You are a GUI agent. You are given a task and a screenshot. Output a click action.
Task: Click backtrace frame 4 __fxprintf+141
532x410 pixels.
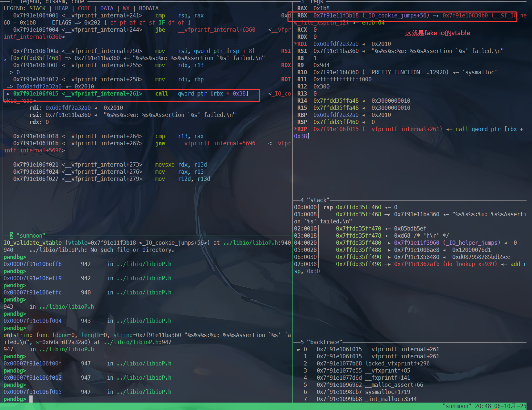[357, 378]
